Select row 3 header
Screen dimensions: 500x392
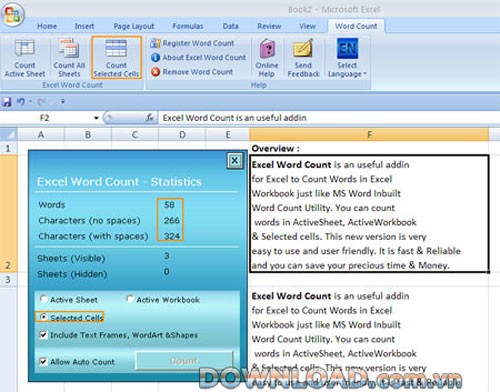[x=8, y=279]
